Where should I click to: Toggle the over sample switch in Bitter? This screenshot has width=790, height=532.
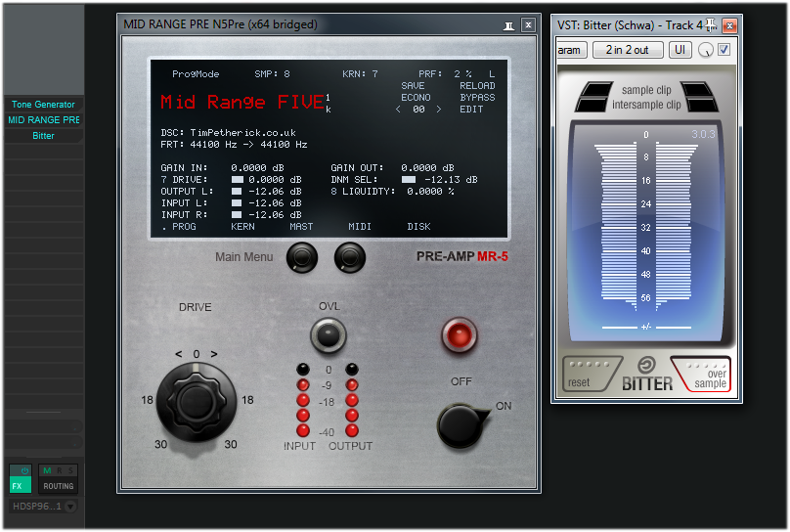(703, 375)
